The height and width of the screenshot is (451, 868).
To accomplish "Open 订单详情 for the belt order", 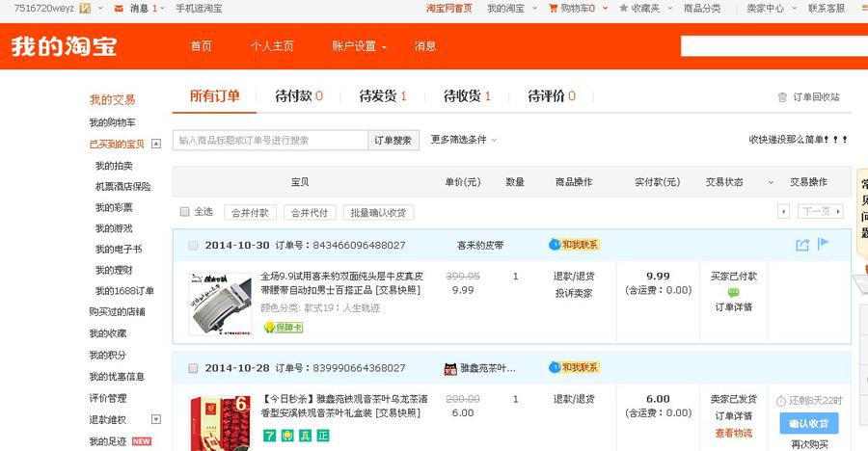I will pyautogui.click(x=734, y=307).
